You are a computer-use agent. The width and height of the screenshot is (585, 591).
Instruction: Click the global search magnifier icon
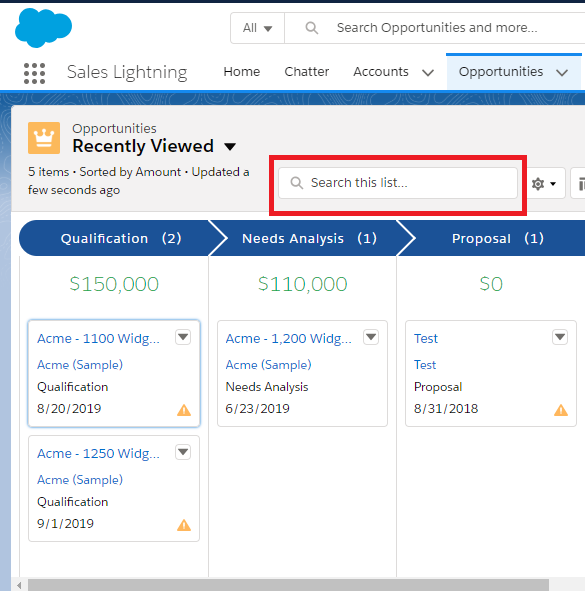(x=312, y=28)
